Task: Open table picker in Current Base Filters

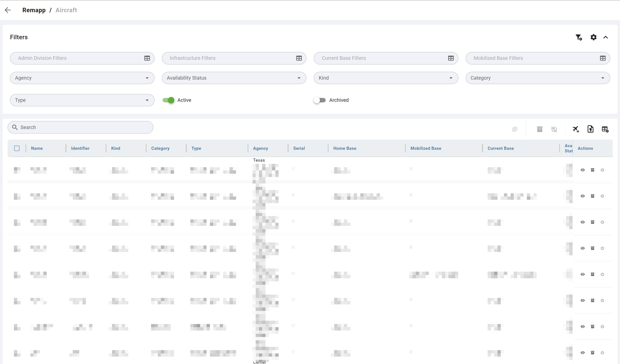Action: [x=451, y=58]
